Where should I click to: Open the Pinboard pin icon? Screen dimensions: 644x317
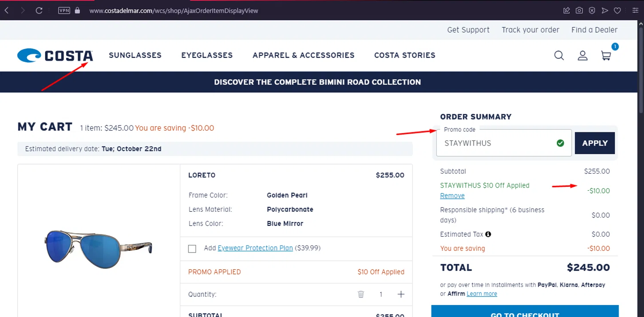pyautogui.click(x=567, y=10)
